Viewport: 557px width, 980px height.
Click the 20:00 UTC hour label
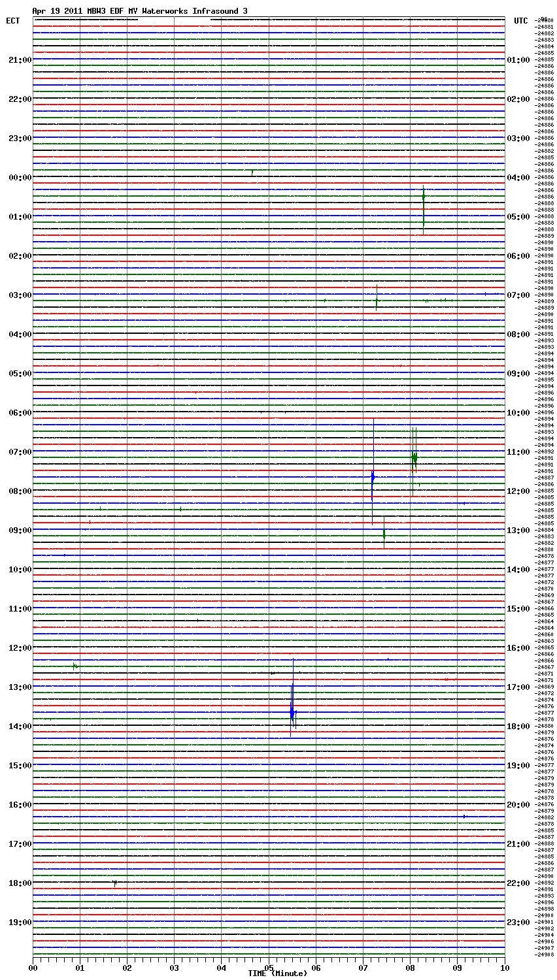pyautogui.click(x=518, y=805)
